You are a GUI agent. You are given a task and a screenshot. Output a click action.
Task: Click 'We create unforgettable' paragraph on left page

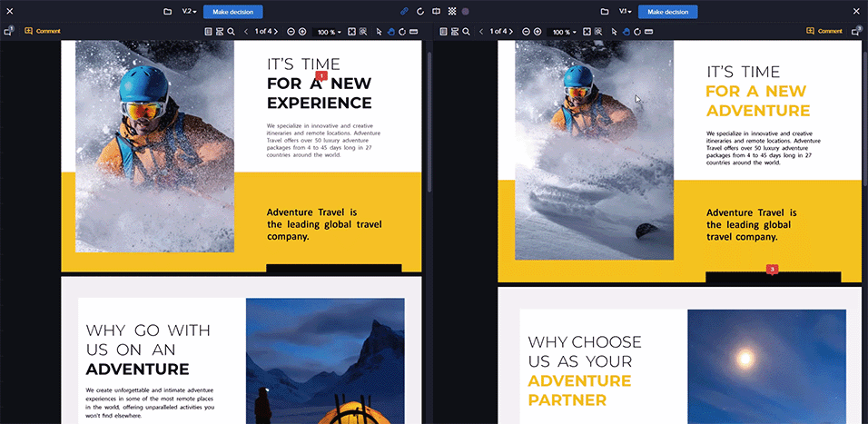point(150,403)
